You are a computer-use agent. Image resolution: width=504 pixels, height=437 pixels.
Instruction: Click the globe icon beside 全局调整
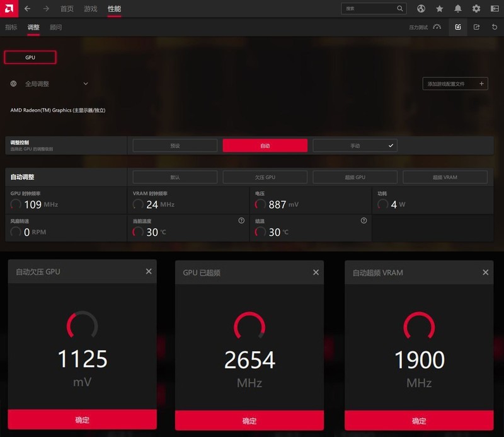(x=13, y=84)
